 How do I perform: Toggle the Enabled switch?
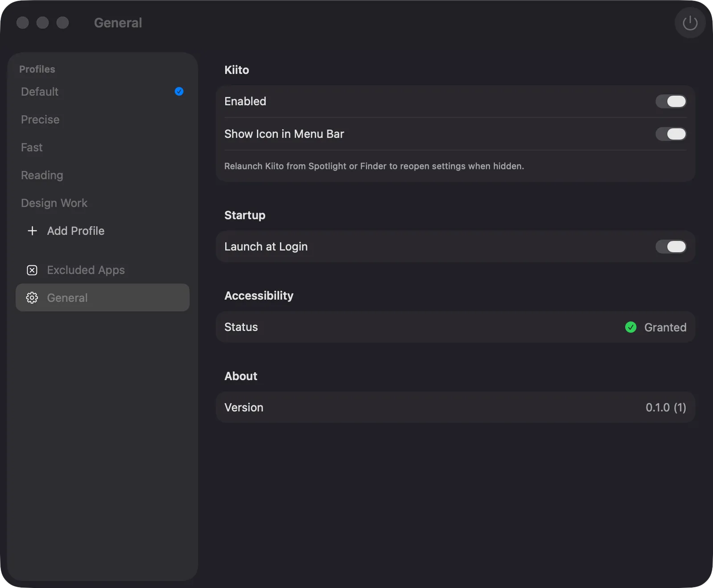click(671, 101)
